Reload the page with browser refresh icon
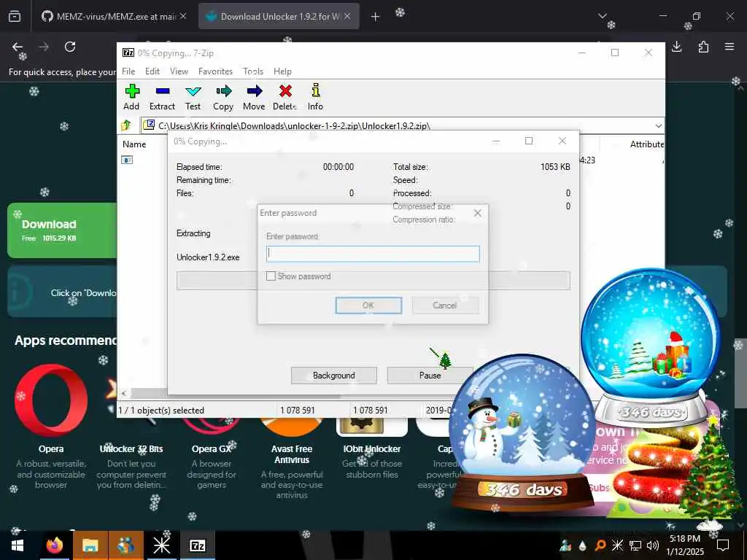Image resolution: width=747 pixels, height=560 pixels. (x=70, y=47)
